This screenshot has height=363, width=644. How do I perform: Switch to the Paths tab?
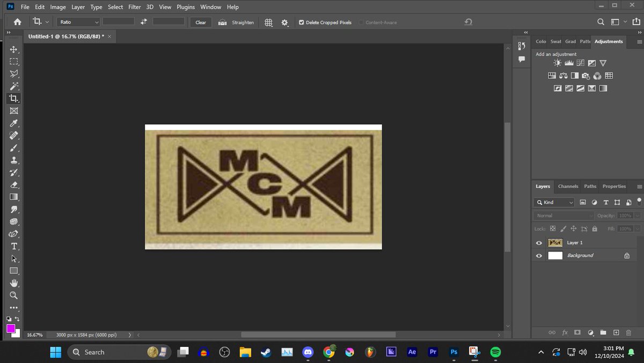click(590, 186)
